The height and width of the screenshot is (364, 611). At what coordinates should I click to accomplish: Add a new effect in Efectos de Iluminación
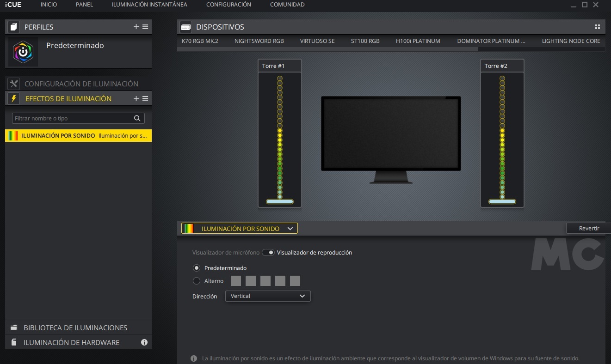coord(136,98)
